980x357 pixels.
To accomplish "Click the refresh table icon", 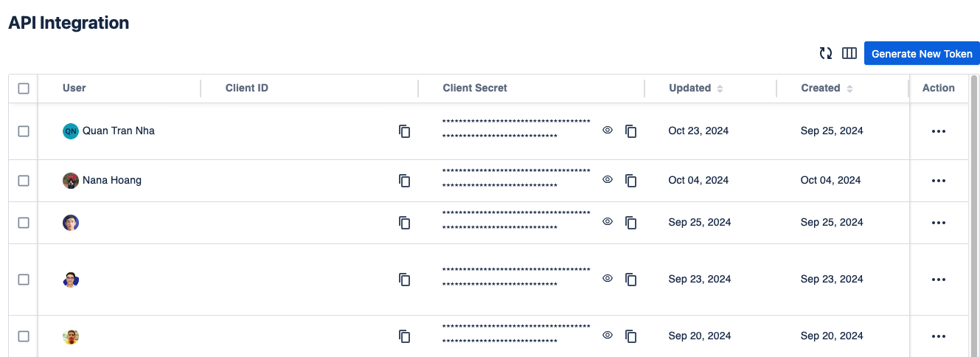I will click(x=826, y=53).
